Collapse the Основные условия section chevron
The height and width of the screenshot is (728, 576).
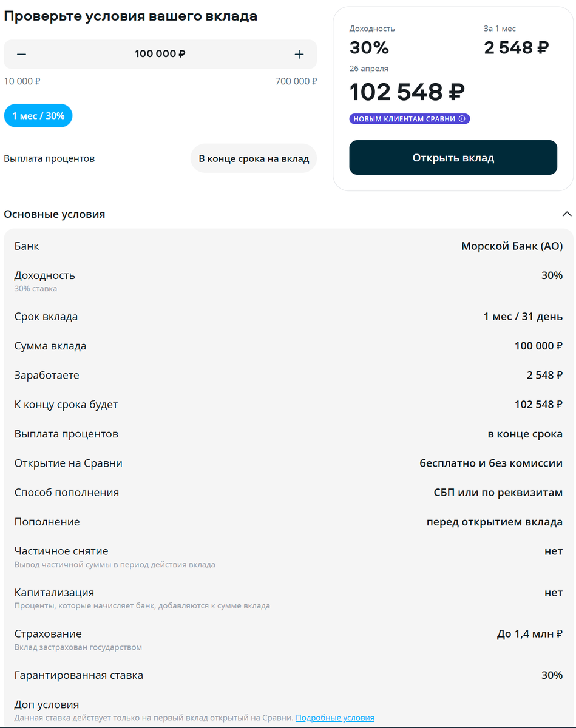[x=567, y=214]
